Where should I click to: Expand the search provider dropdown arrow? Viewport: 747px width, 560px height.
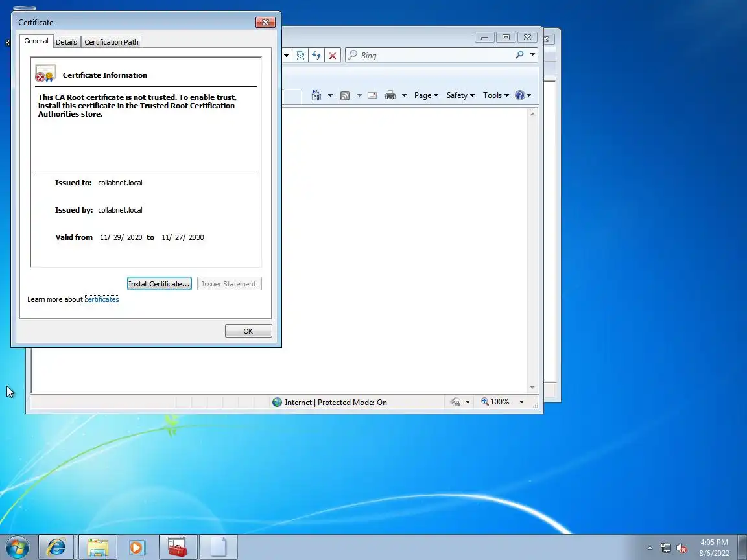pos(532,54)
